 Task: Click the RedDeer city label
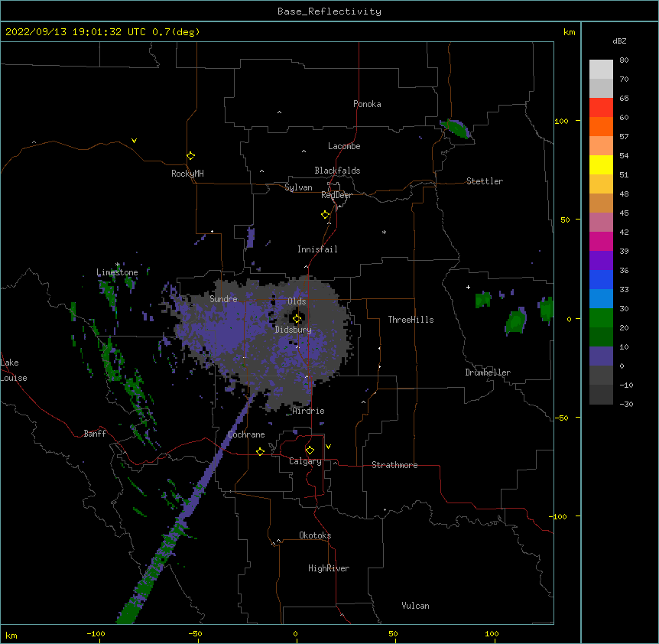336,195
